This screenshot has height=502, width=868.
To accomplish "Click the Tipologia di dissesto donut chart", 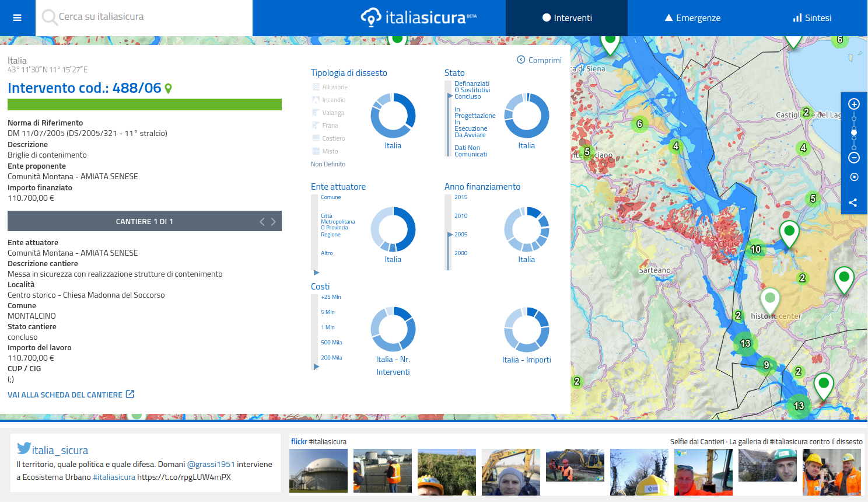I will pyautogui.click(x=393, y=115).
